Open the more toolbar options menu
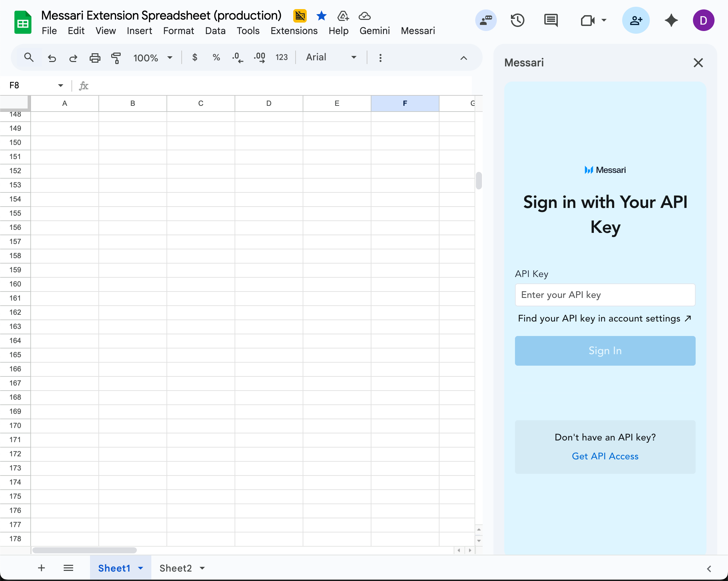The width and height of the screenshot is (728, 581). [x=380, y=58]
